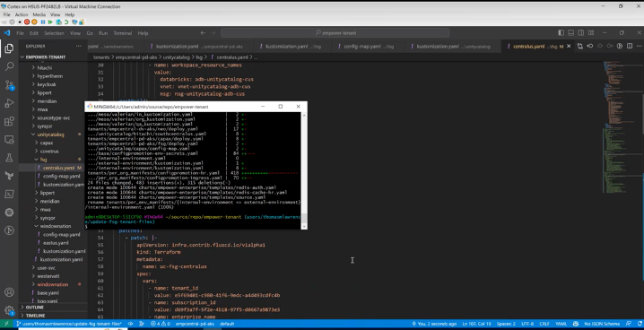Viewport: 644px width, 330px height.
Task: Click the unitycatalog breadcrumb segment
Action: pyautogui.click(x=176, y=57)
